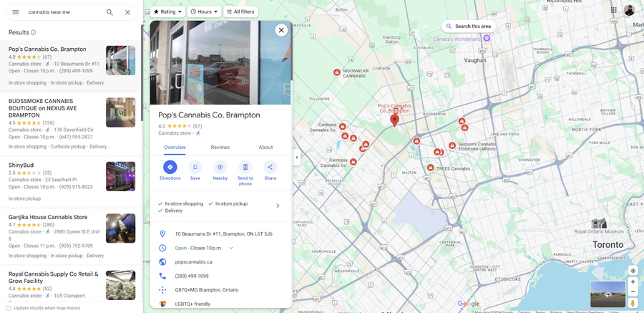Click the address location pin icon
The height and width of the screenshot is (313, 644).
tap(162, 234)
